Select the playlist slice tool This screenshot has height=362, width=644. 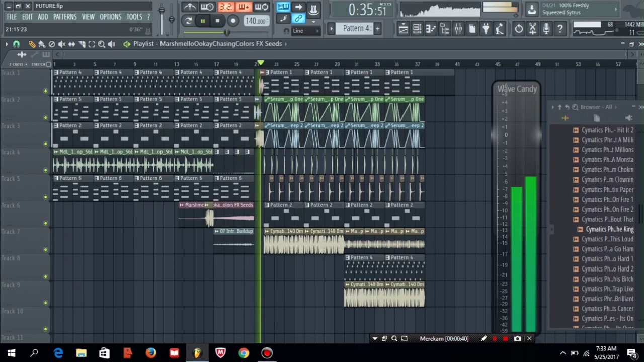(82, 44)
